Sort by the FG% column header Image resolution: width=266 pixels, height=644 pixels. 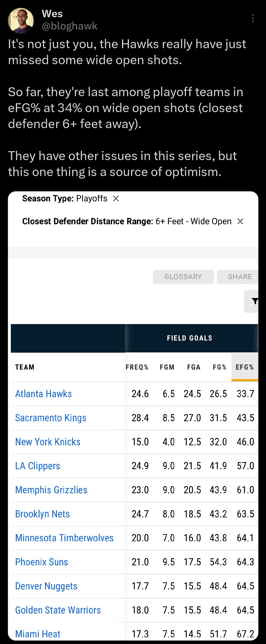pyautogui.click(x=219, y=367)
